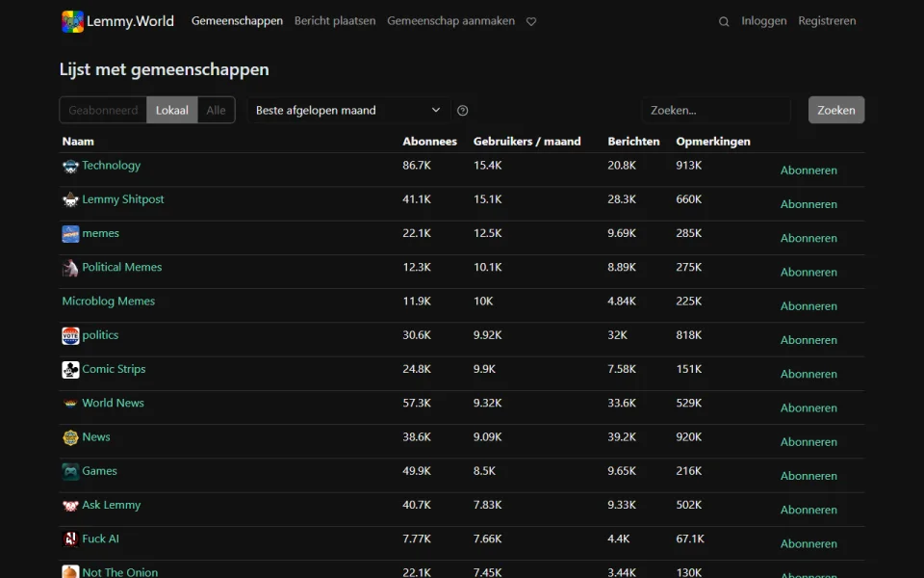924x578 pixels.
Task: Open the Gemeenschappen nav item
Action: click(x=237, y=20)
